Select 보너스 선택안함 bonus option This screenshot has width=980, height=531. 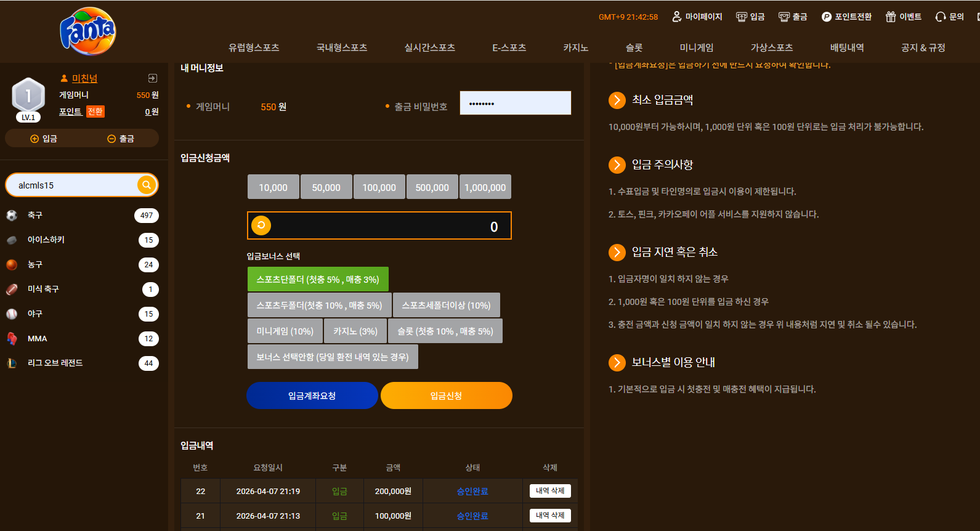click(x=333, y=357)
